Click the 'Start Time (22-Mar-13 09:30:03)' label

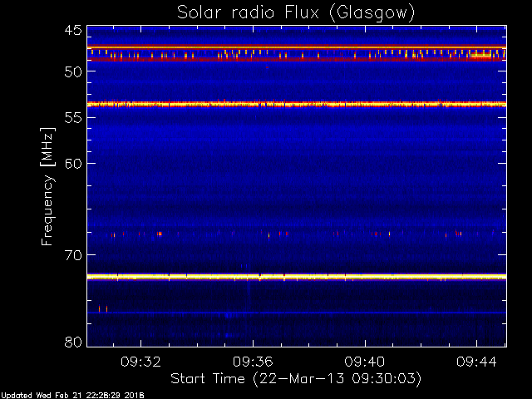click(x=296, y=379)
